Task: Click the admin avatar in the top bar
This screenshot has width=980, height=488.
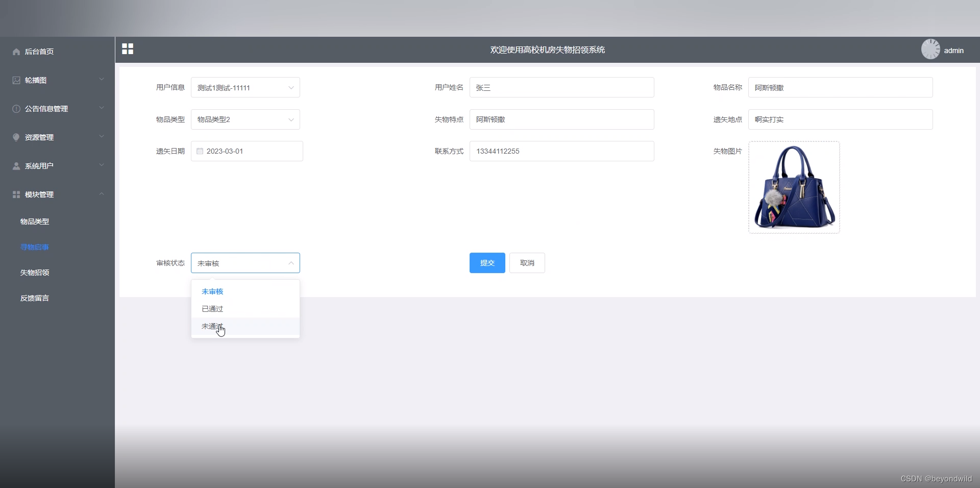Action: [930, 49]
